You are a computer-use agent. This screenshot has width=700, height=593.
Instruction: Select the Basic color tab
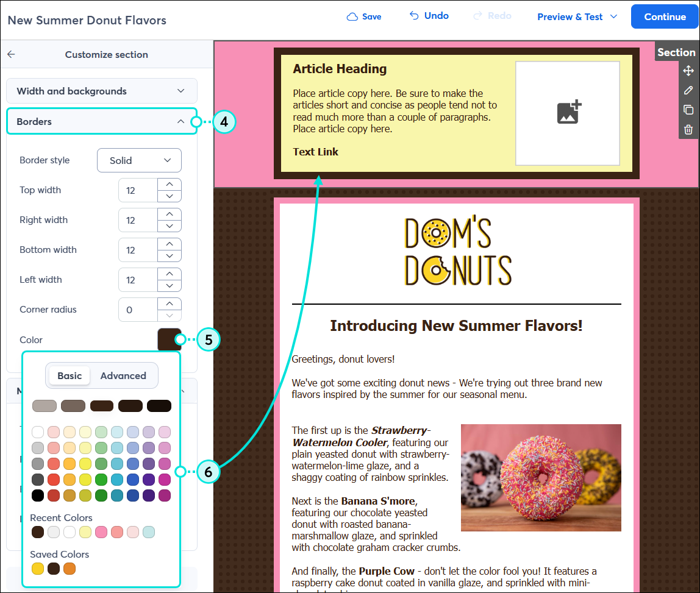pyautogui.click(x=69, y=375)
